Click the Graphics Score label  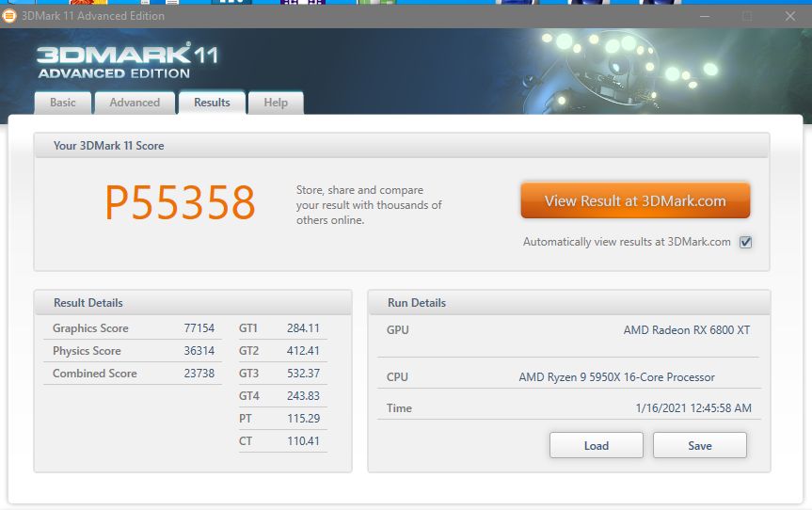(90, 328)
